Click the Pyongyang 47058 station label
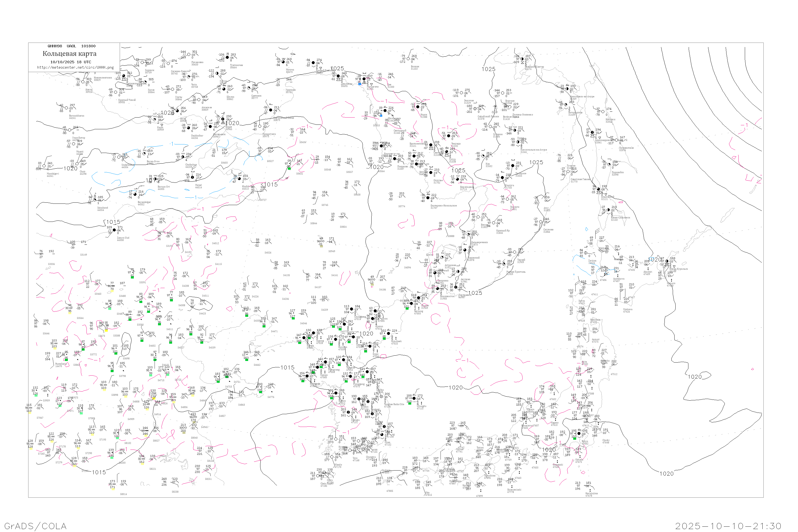The height and width of the screenshot is (532, 798). coord(334,371)
